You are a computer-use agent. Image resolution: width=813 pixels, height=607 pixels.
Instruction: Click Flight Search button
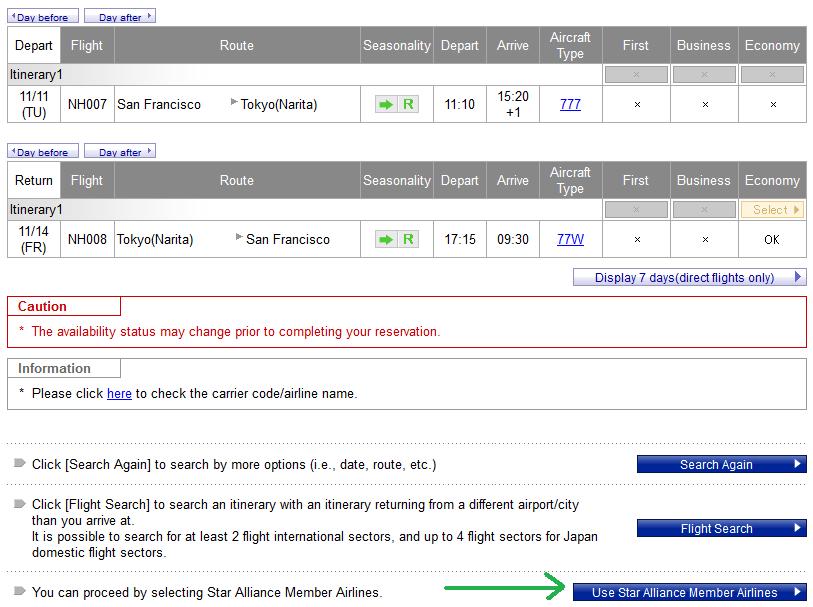click(721, 528)
